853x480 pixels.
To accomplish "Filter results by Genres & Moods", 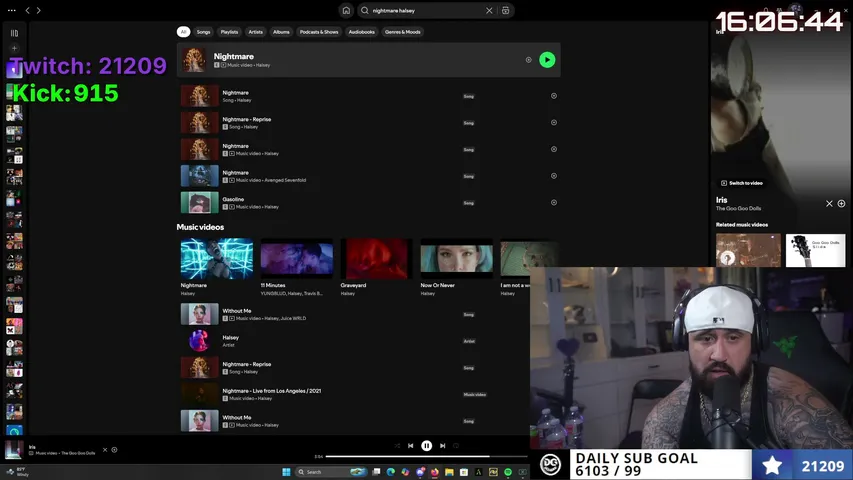I will coord(403,32).
